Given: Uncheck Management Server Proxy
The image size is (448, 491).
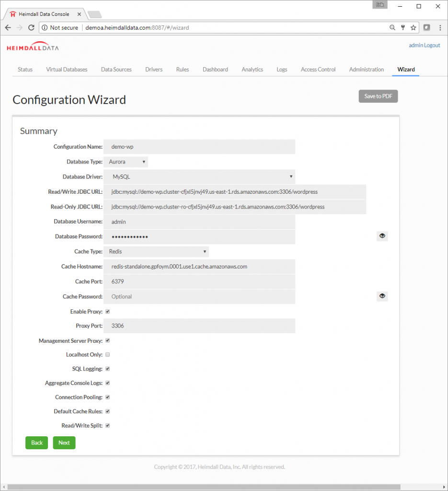Looking at the screenshot, I should 108,340.
